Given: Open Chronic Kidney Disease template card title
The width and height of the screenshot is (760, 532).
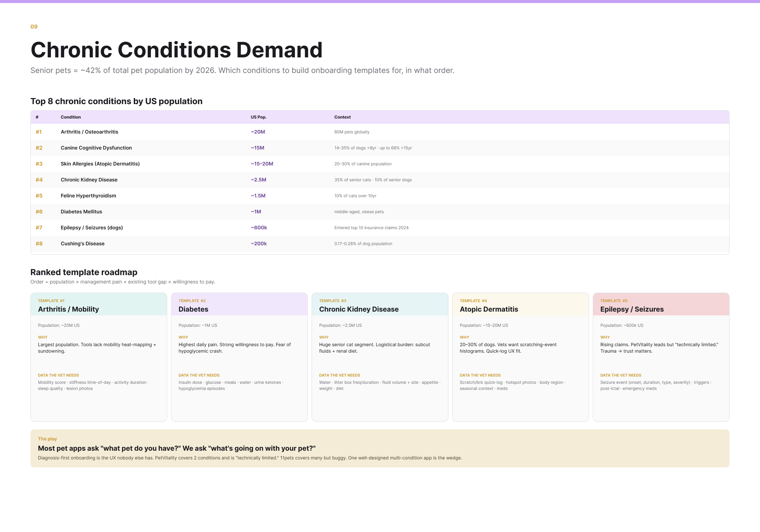Looking at the screenshot, I should [359, 309].
